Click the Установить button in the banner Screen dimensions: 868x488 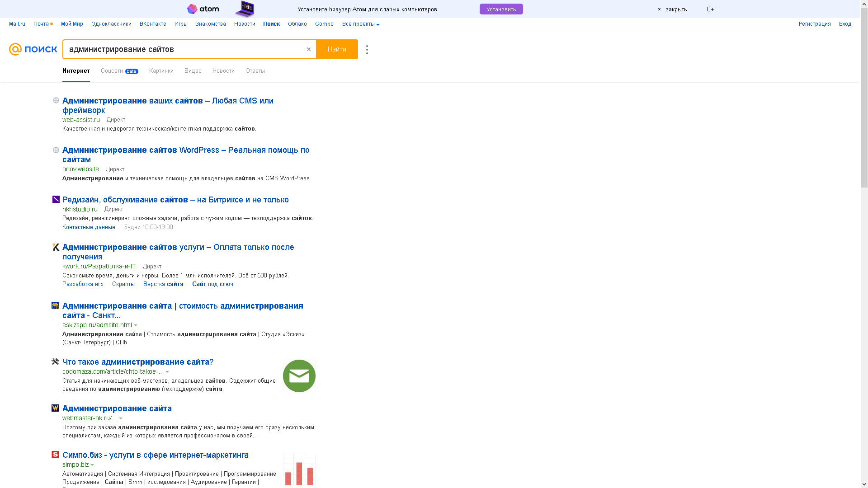point(501,9)
